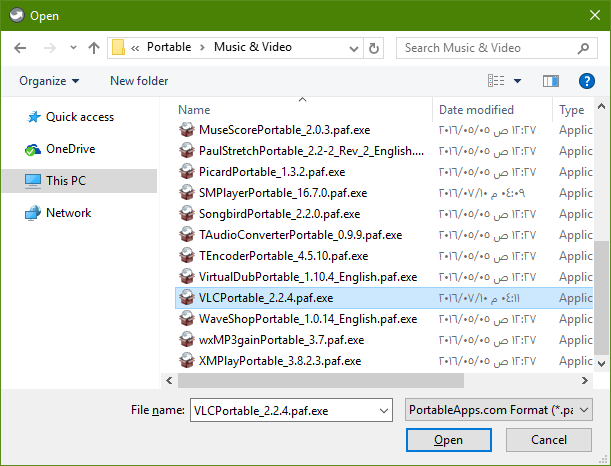The height and width of the screenshot is (466, 611).
Task: Click the Cancel button
Action: [x=549, y=440]
